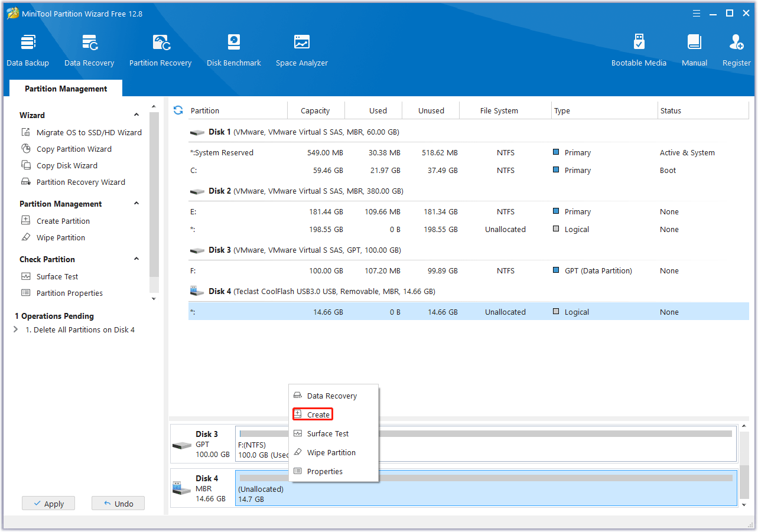Screen dimensions: 758x532
Task: Collapse the Partition Management section
Action: pos(136,204)
